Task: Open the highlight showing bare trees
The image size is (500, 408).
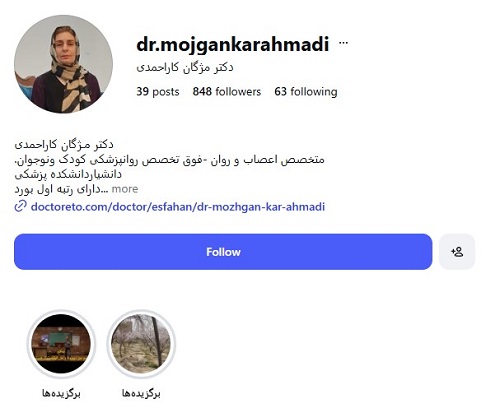Action: pyautogui.click(x=141, y=343)
